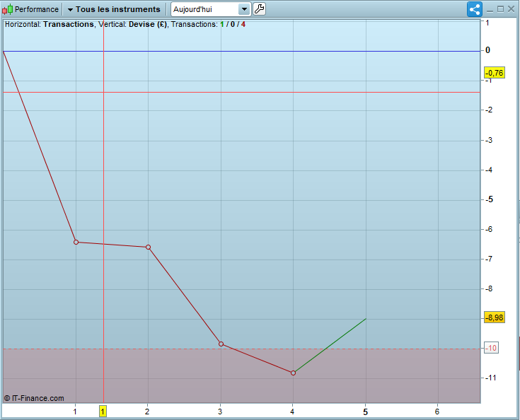This screenshot has width=520, height=420.
Task: Click the Performance title text
Action: click(x=37, y=9)
